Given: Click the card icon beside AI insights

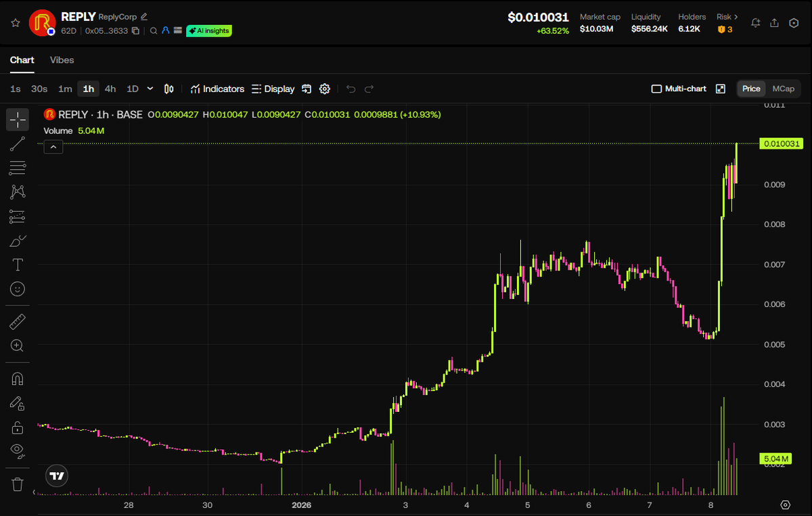Looking at the screenshot, I should tap(177, 30).
